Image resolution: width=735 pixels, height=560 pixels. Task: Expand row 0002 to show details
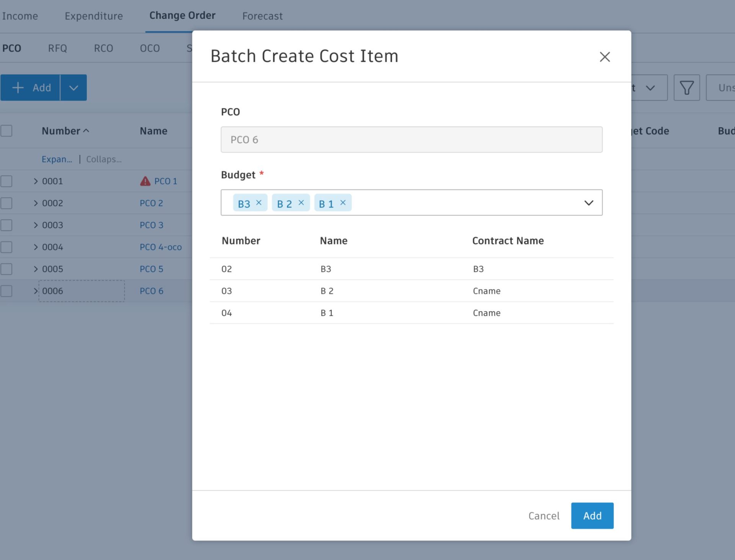pos(36,203)
